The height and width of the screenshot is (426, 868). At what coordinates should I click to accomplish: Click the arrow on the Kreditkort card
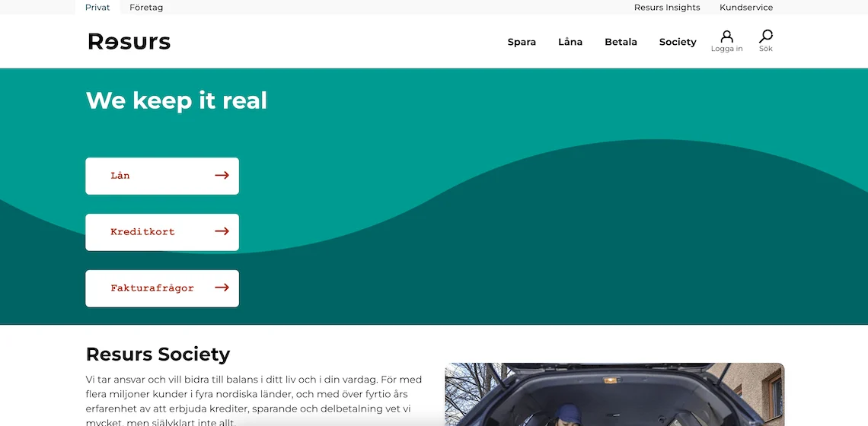222,231
